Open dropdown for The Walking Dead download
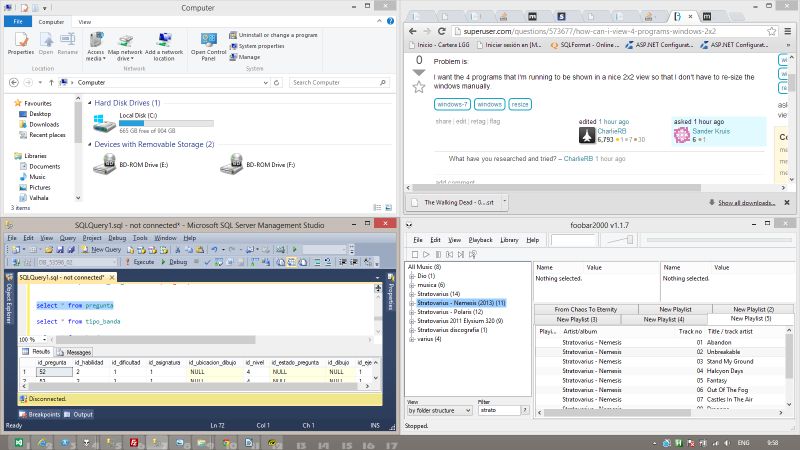 point(505,202)
